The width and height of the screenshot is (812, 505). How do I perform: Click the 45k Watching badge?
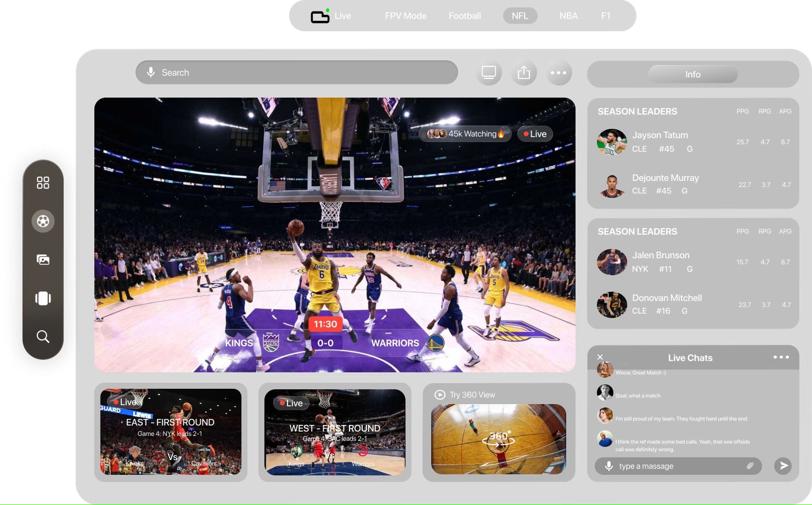point(465,134)
